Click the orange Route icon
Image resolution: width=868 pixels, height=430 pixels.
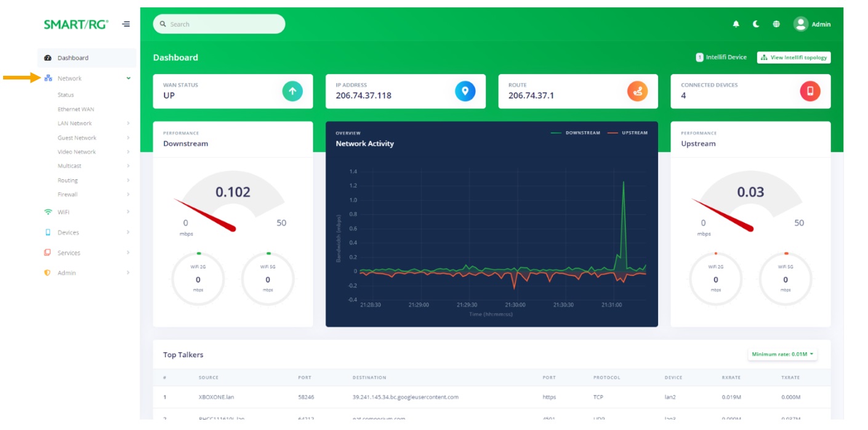[638, 91]
